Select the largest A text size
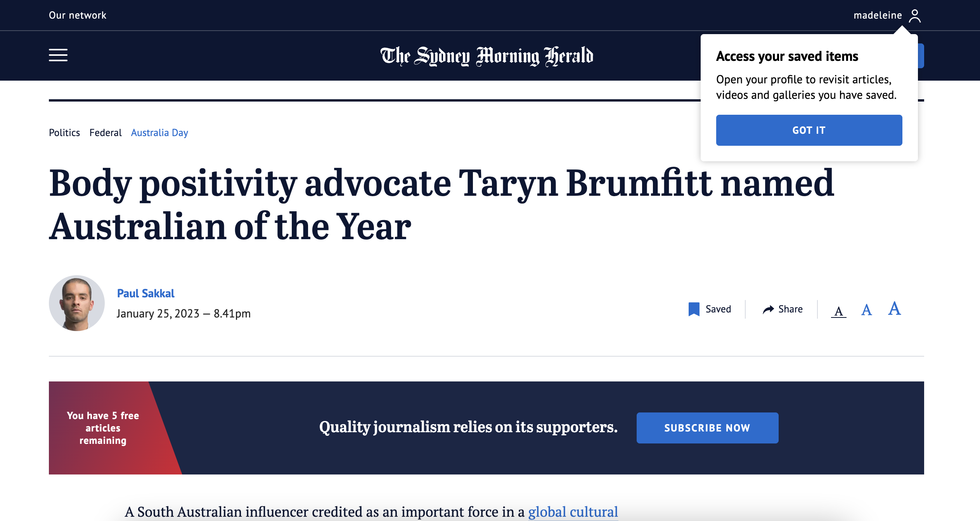 pyautogui.click(x=894, y=309)
